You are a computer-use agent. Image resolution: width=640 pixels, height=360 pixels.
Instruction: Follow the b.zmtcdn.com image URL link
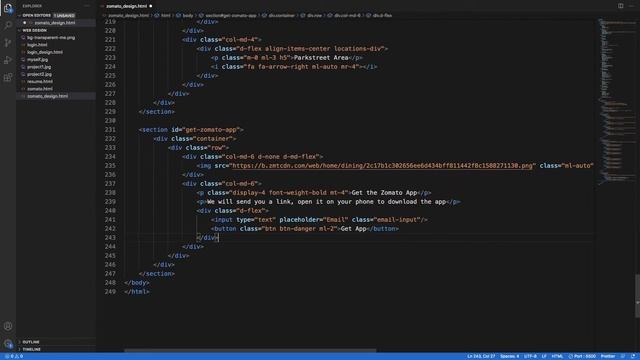tap(382, 166)
